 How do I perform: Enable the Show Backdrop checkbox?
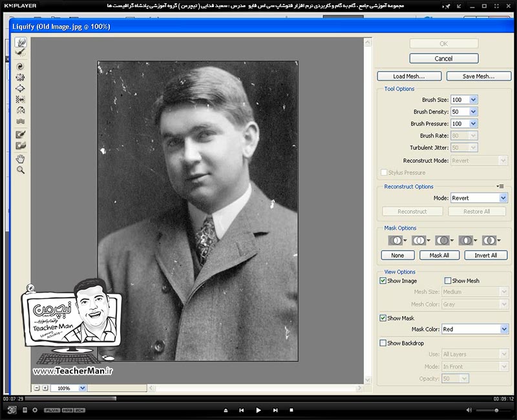pos(383,343)
